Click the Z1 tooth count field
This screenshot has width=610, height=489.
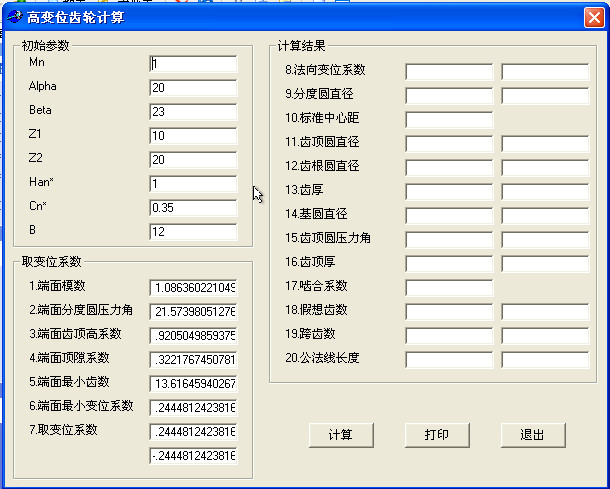[192, 136]
